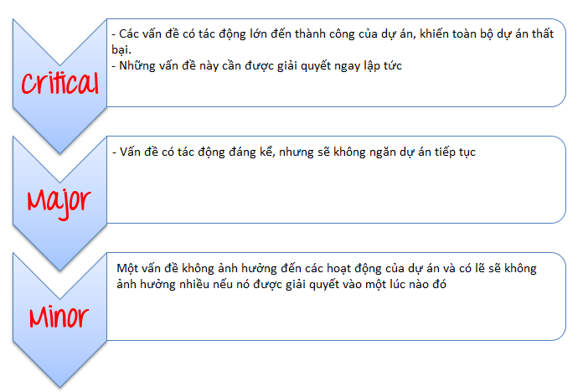The height and width of the screenshot is (392, 583).
Task: Click the line 'ảnh hưởng nhiều nếu nó được giải quyết'
Action: point(281,285)
